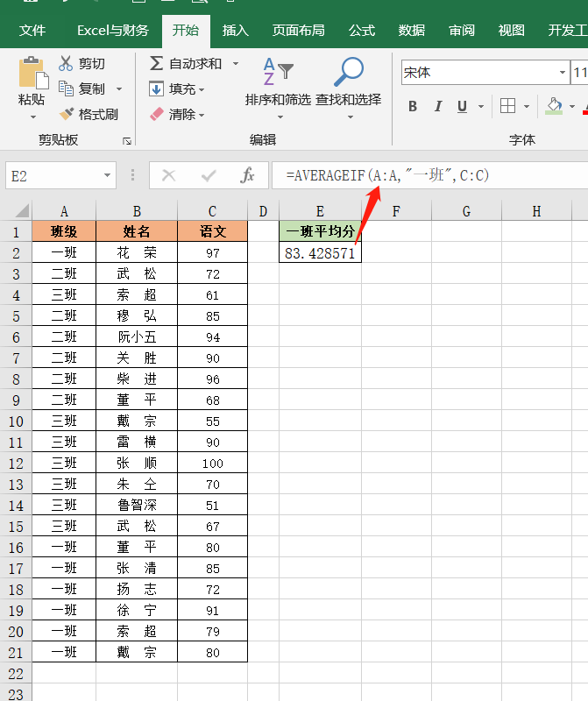This screenshot has height=701, width=588.
Task: Click the 剪切 button label
Action: tap(92, 63)
